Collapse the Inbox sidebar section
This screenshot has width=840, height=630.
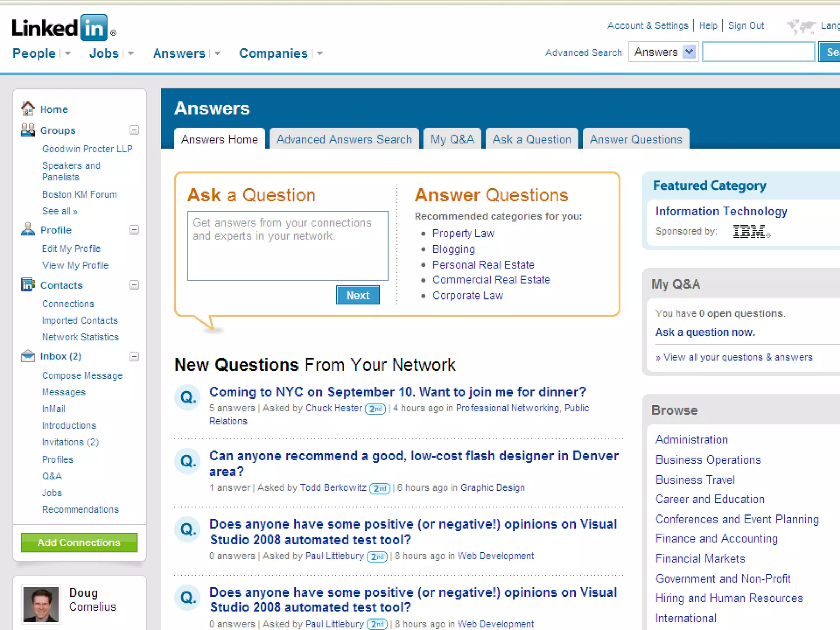point(134,356)
